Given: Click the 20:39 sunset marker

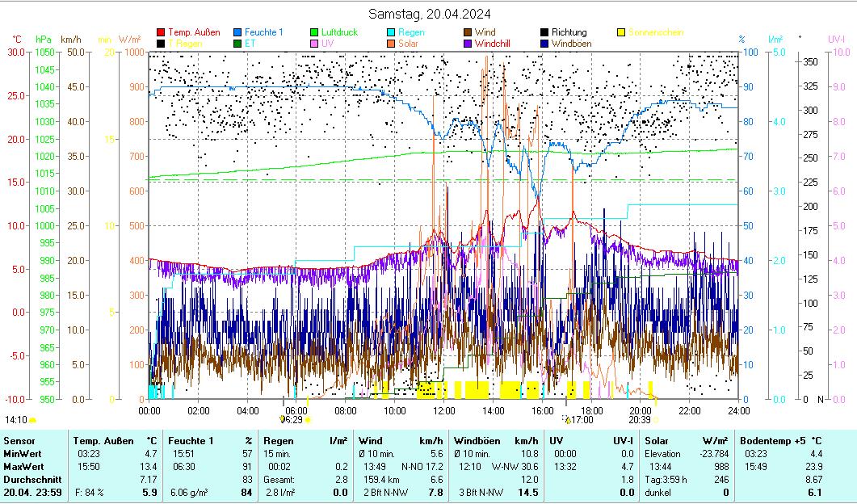Looking at the screenshot, I should click(x=640, y=420).
